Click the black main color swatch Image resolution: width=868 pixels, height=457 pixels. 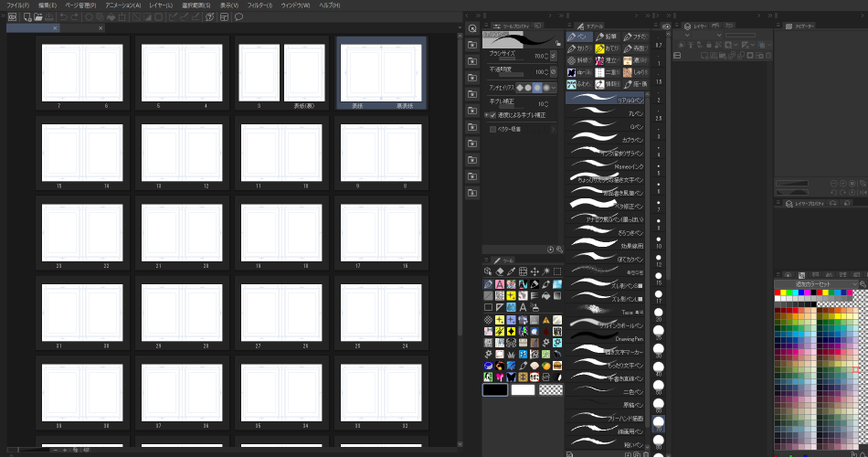pos(494,389)
